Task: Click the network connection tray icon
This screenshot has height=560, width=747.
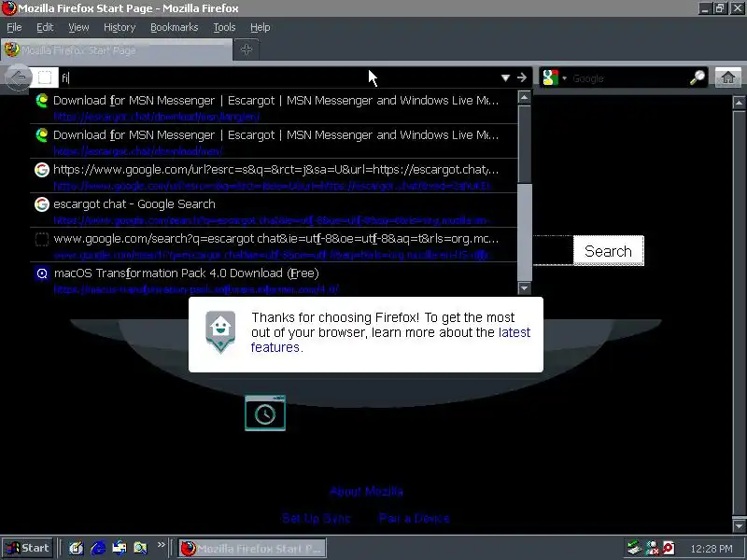Action: 651,548
